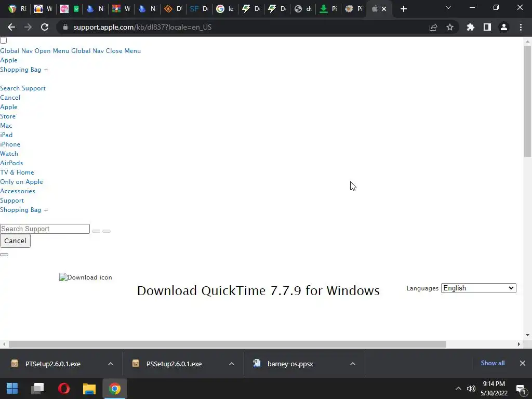Open the iPad link
Image resolution: width=532 pixels, height=399 pixels.
point(6,135)
